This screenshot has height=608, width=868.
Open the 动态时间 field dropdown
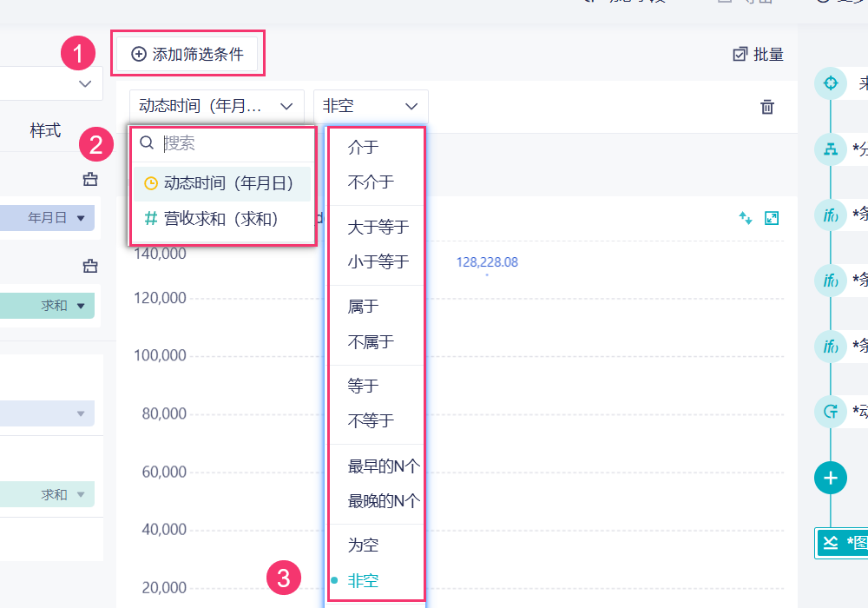pos(217,106)
